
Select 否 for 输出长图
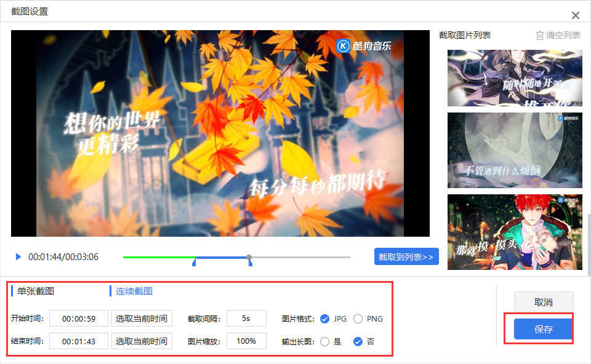(x=358, y=341)
